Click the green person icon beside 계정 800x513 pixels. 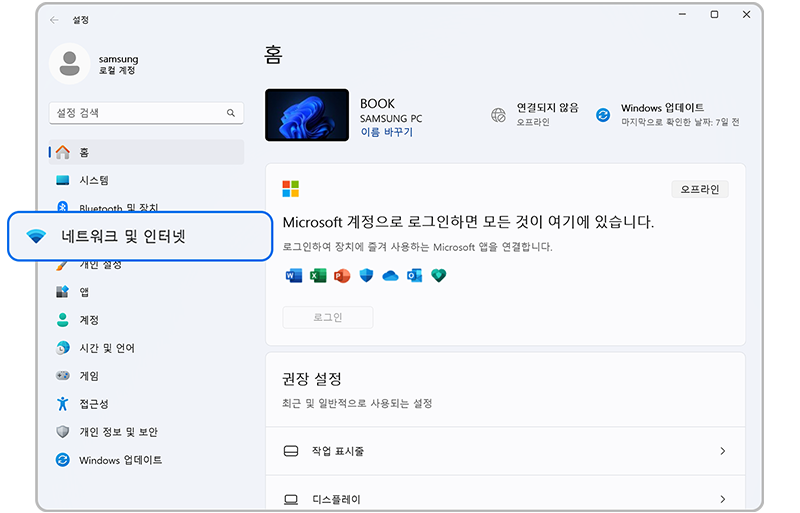click(x=63, y=320)
